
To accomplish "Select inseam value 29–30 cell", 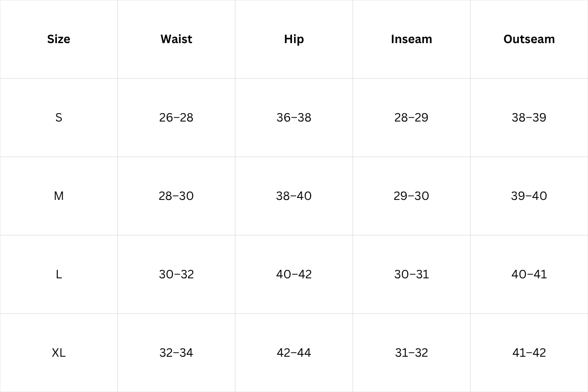I will tap(412, 196).
